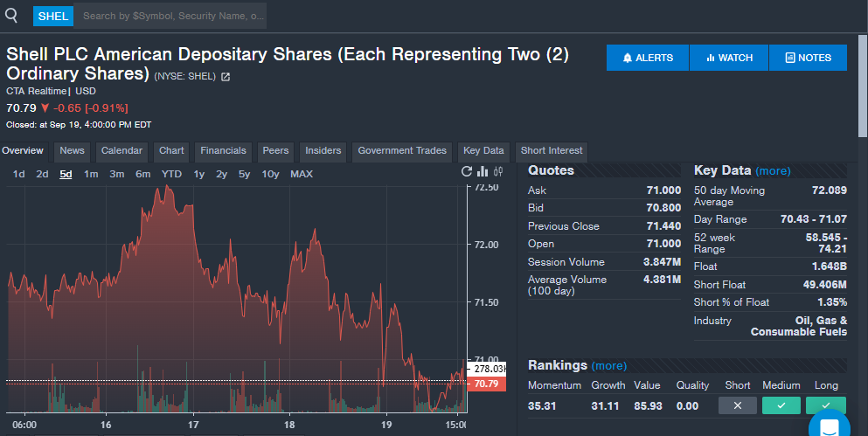The height and width of the screenshot is (436, 868).
Task: Toggle the Short ranking X indicator
Action: (737, 405)
